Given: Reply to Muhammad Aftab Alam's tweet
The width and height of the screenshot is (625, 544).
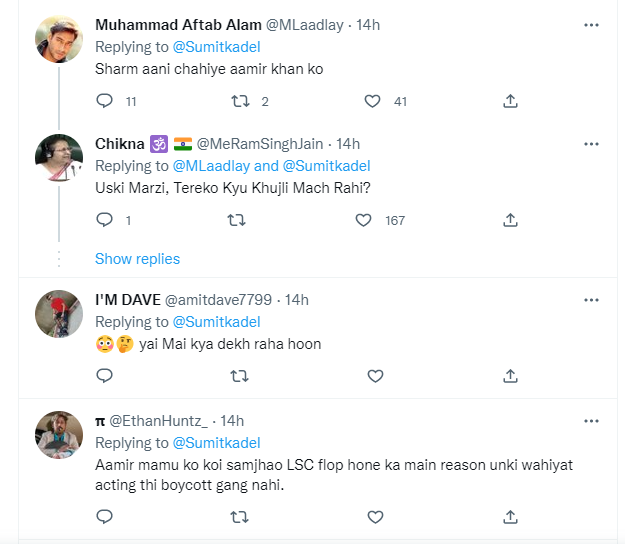Looking at the screenshot, I should (x=104, y=101).
